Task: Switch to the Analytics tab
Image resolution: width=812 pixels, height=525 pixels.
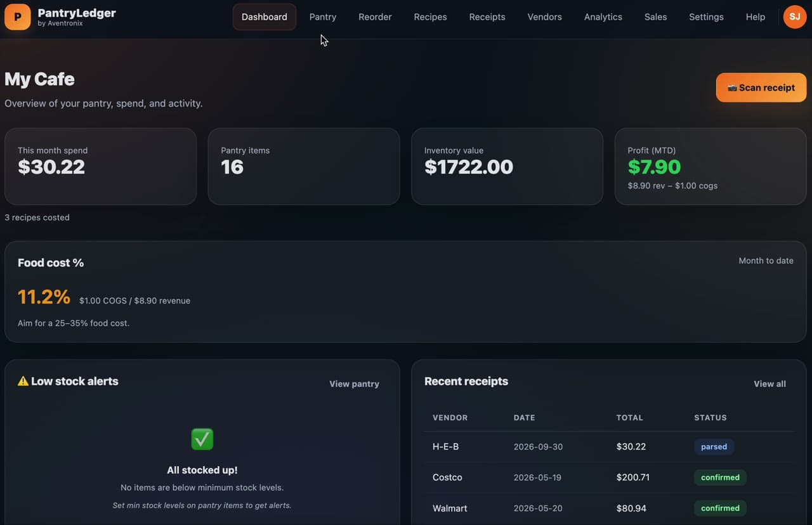Action: point(603,17)
